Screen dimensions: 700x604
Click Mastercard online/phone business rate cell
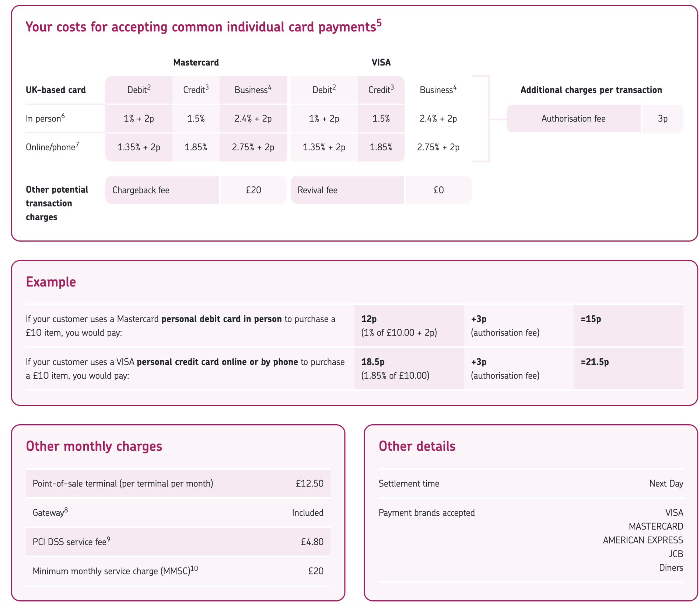pos(253,147)
